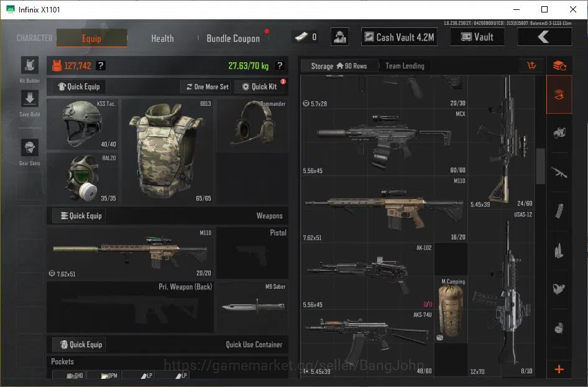Click the stack refresh icon atop right sidebar

559,66
